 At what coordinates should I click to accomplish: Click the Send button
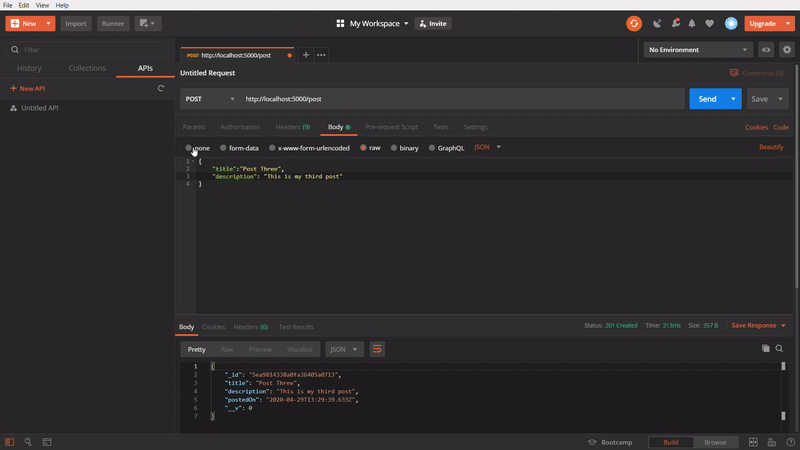pyautogui.click(x=707, y=99)
